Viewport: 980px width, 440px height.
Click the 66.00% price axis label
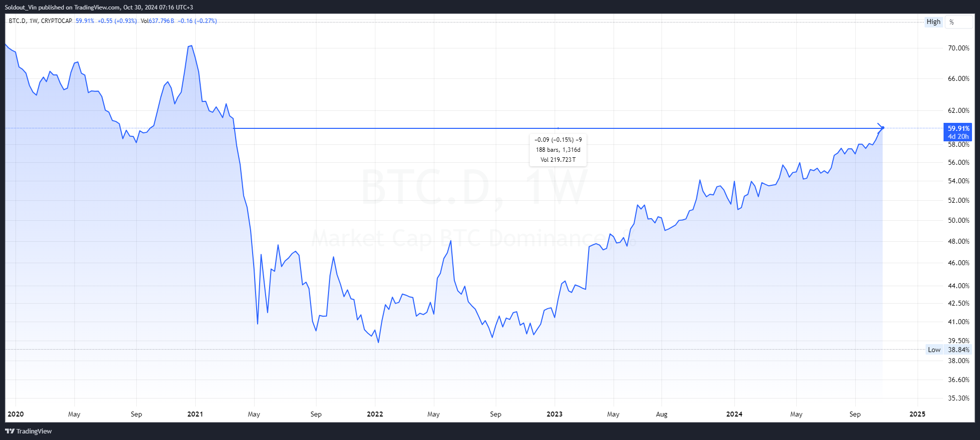tap(959, 78)
